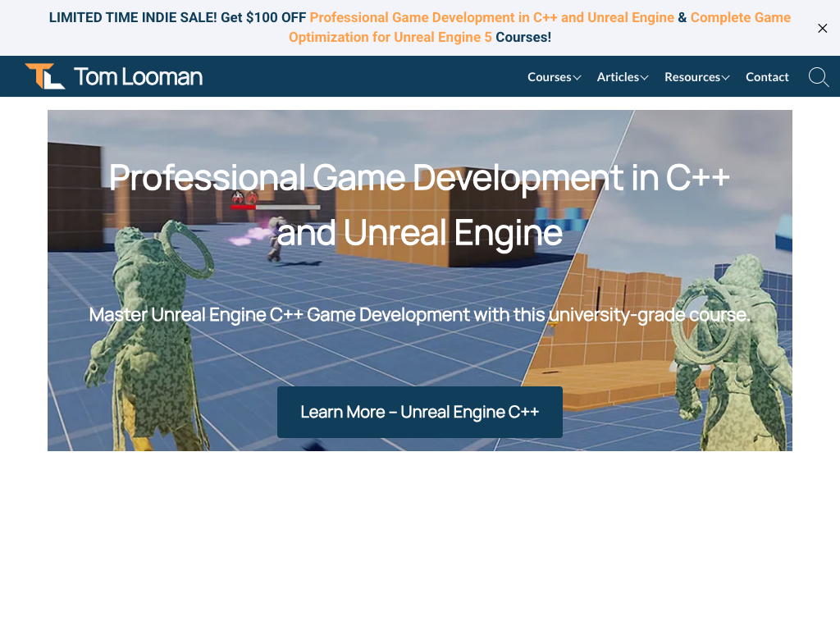840x630 pixels.
Task: Expand the Courses dropdown chevron
Action: 577,78
